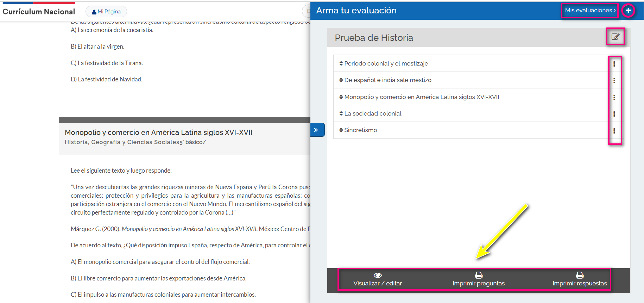Image resolution: width=644 pixels, height=303 pixels.
Task: Open options menu for La sociedad colonial
Action: [x=614, y=114]
